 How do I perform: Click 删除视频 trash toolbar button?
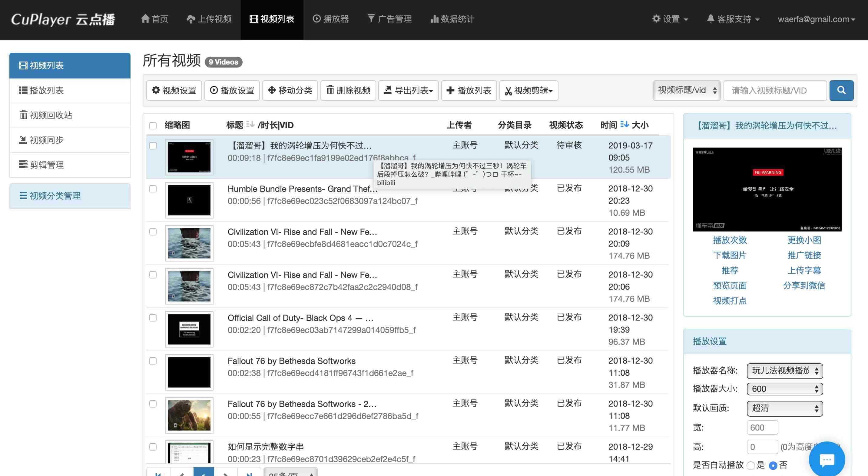pos(348,90)
